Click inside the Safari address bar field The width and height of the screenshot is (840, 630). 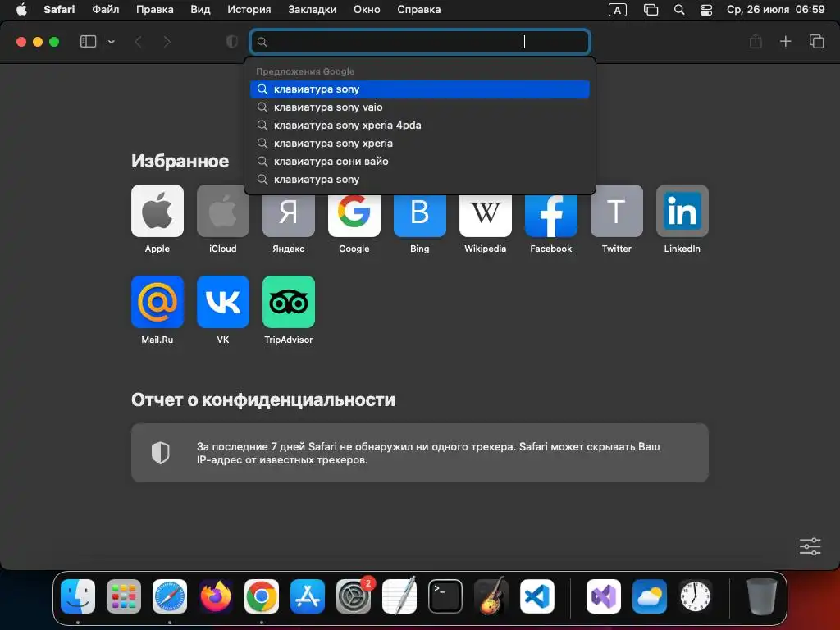[x=420, y=42]
